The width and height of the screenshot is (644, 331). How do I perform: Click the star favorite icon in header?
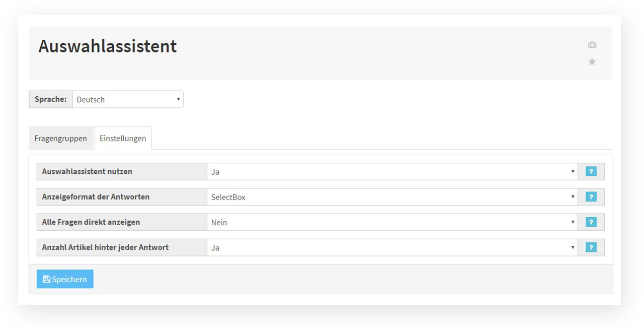[x=592, y=61]
